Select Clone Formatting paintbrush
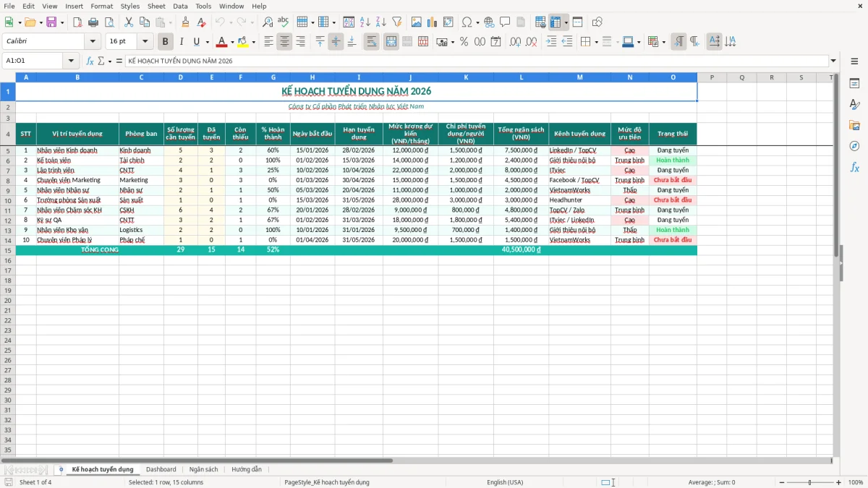This screenshot has width=868, height=488. point(186,22)
